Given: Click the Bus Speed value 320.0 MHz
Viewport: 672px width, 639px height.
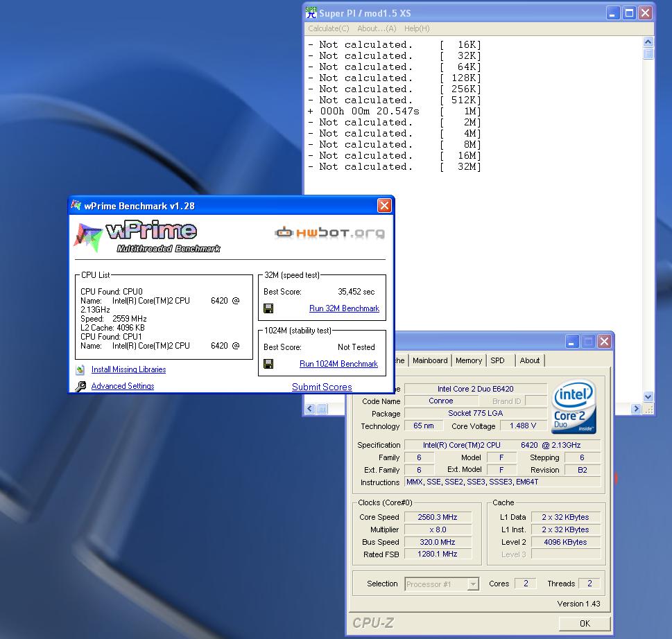Looking at the screenshot, I should [x=438, y=542].
